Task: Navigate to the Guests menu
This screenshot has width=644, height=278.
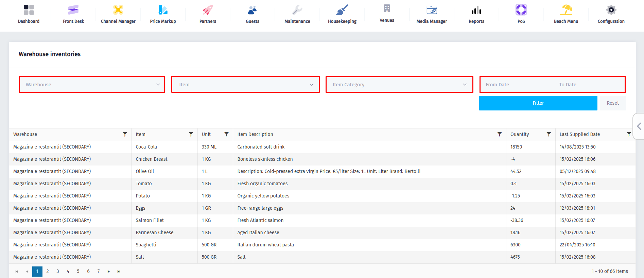Action: pos(253,14)
